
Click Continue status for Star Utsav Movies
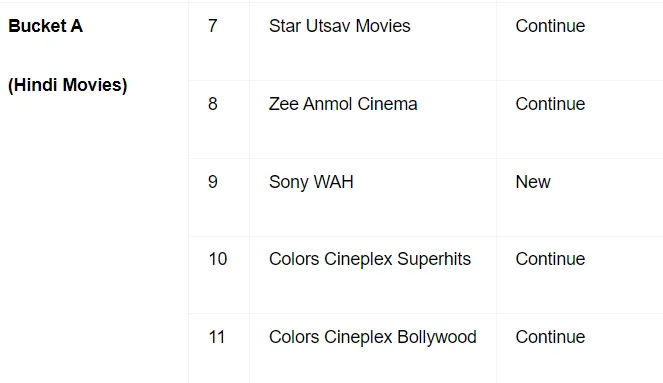(550, 26)
